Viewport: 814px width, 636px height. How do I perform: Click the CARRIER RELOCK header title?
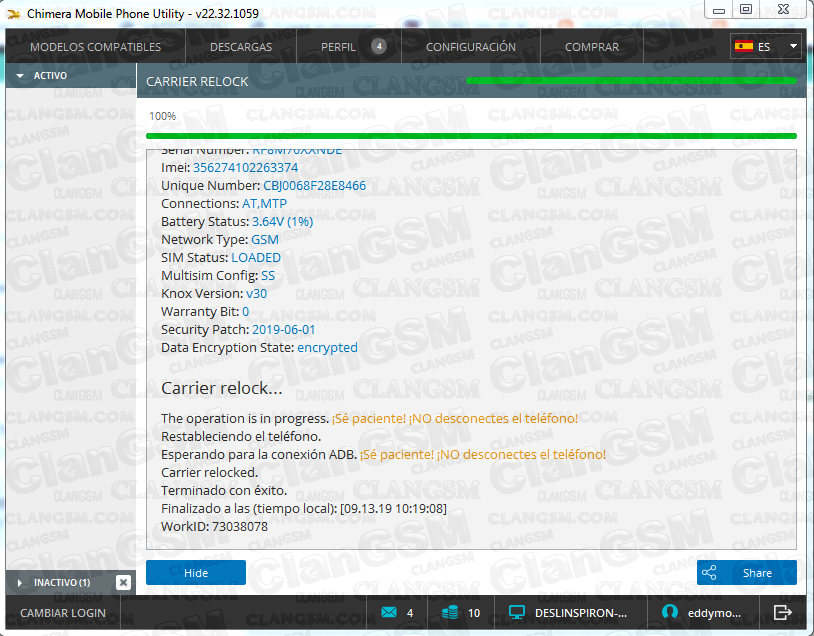click(x=197, y=82)
